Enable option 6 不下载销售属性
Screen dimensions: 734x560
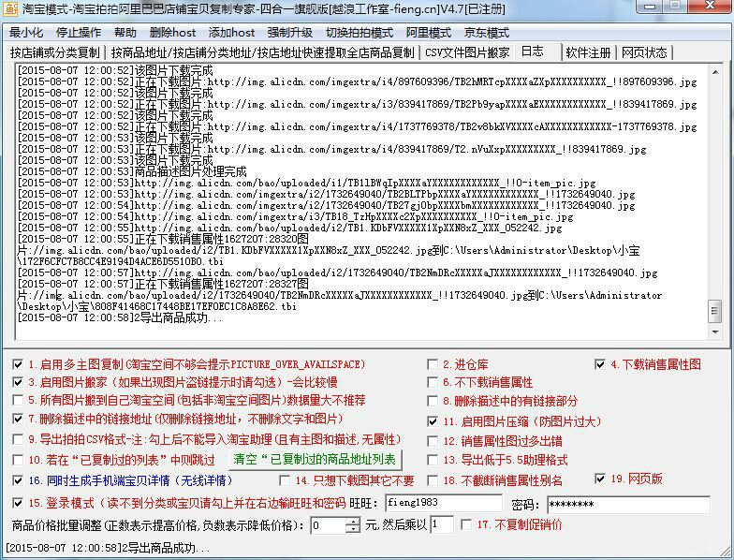[433, 382]
